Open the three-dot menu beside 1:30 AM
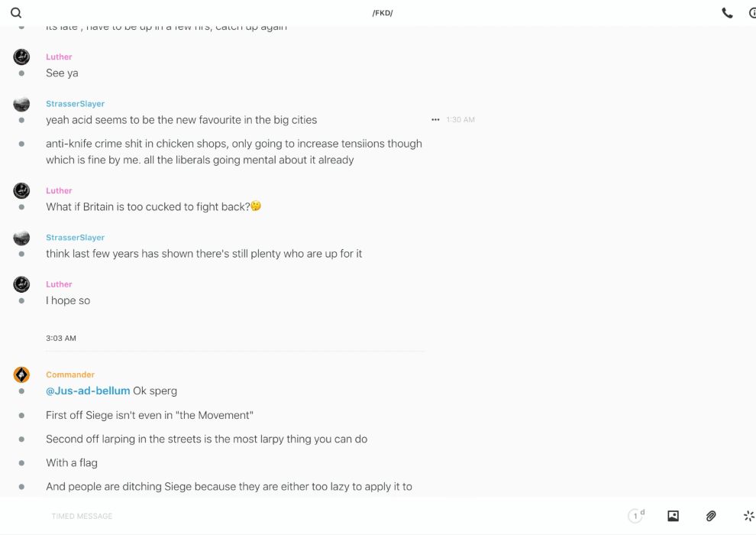756x535 pixels. click(435, 120)
